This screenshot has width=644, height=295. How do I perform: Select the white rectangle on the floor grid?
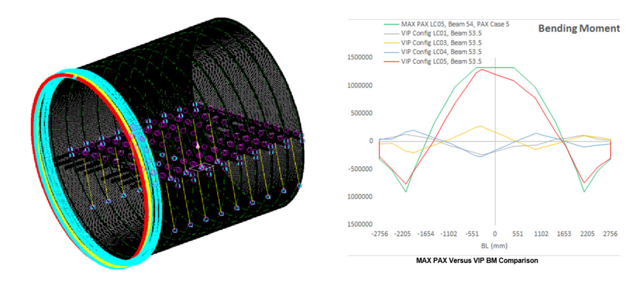coord(201,168)
